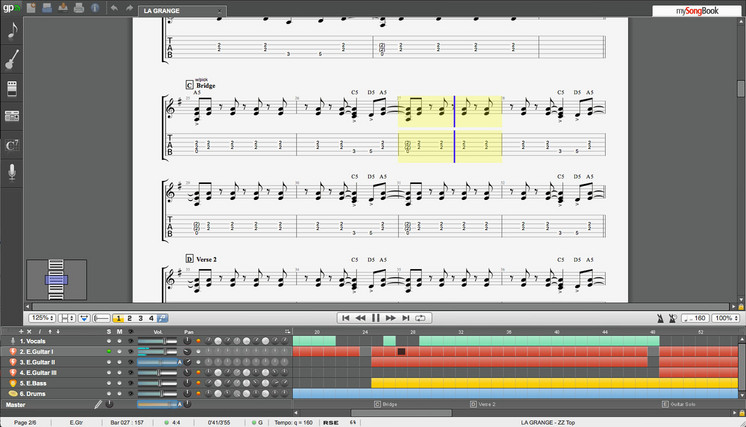Image resolution: width=746 pixels, height=427 pixels.
Task: Close the LA GRANGE tab
Action: [x=219, y=10]
